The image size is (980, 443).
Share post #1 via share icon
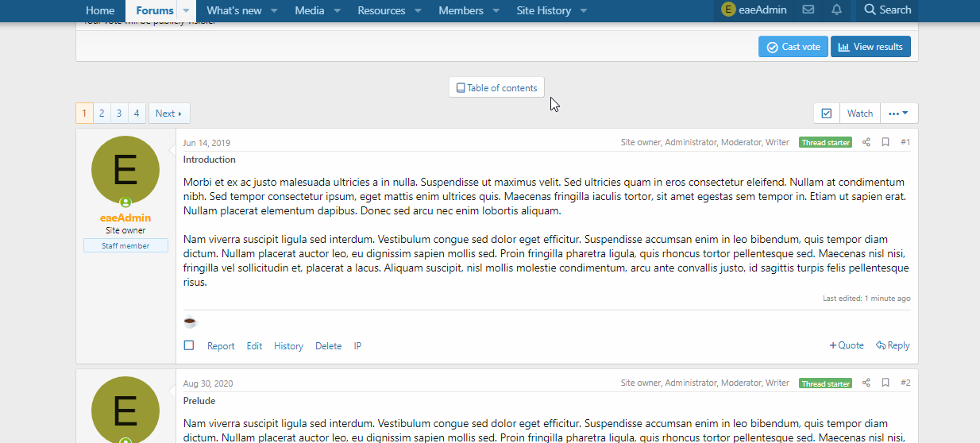coord(866,142)
